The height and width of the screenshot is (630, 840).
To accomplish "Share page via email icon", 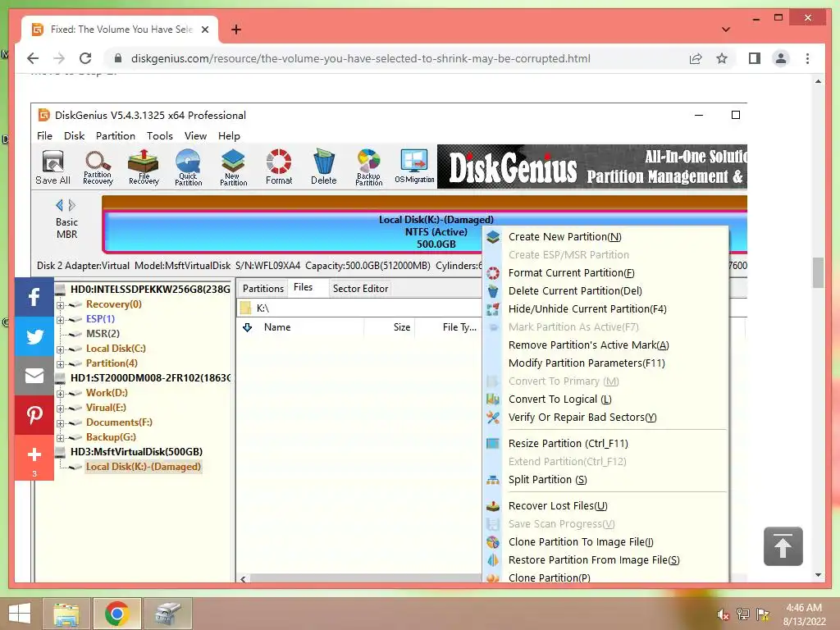I will 34,376.
